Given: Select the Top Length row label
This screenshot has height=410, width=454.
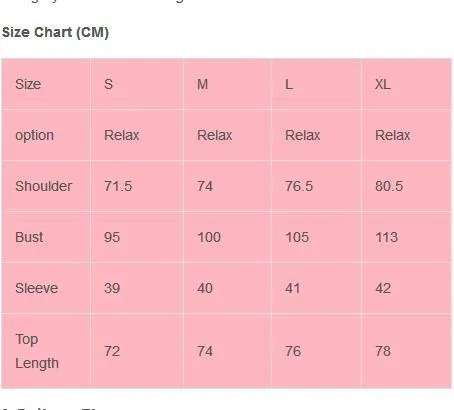Looking at the screenshot, I should pyautogui.click(x=37, y=351).
